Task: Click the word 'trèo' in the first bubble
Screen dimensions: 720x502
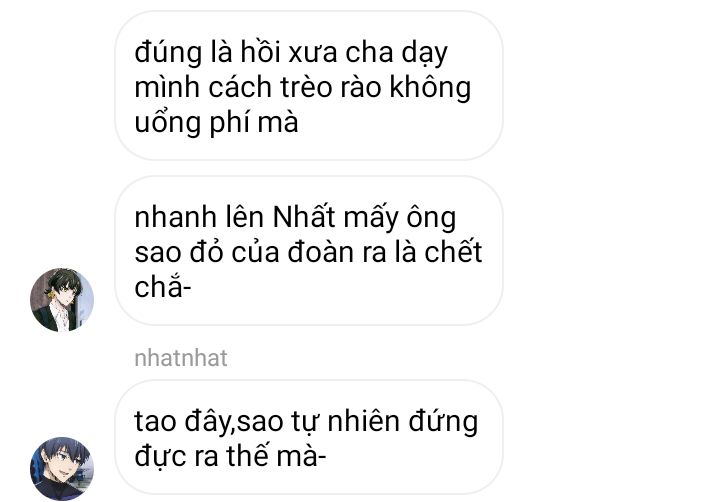Action: click(306, 87)
